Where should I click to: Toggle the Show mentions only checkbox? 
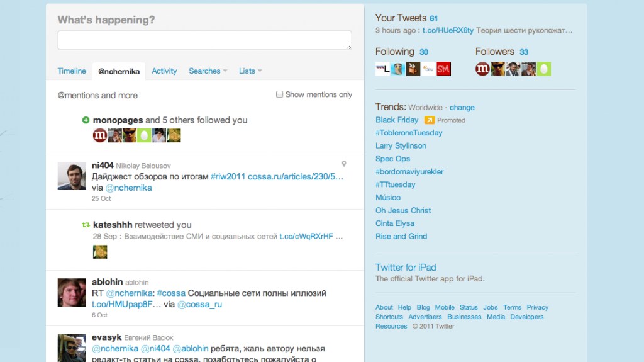coord(279,94)
